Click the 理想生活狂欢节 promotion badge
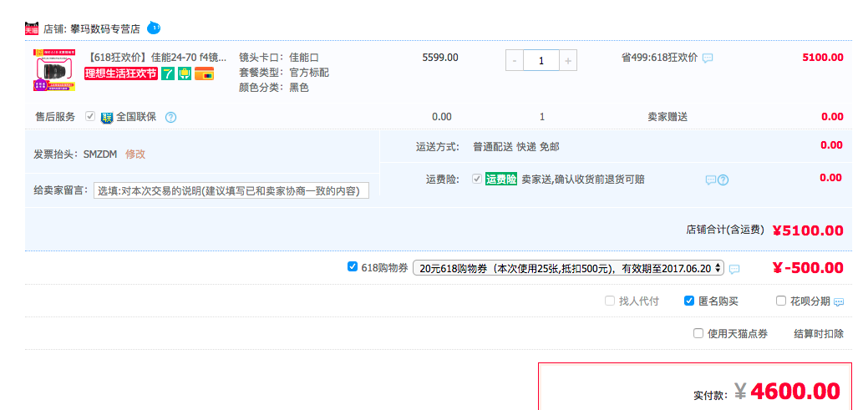Image resolution: width=868 pixels, height=410 pixels. coord(121,73)
